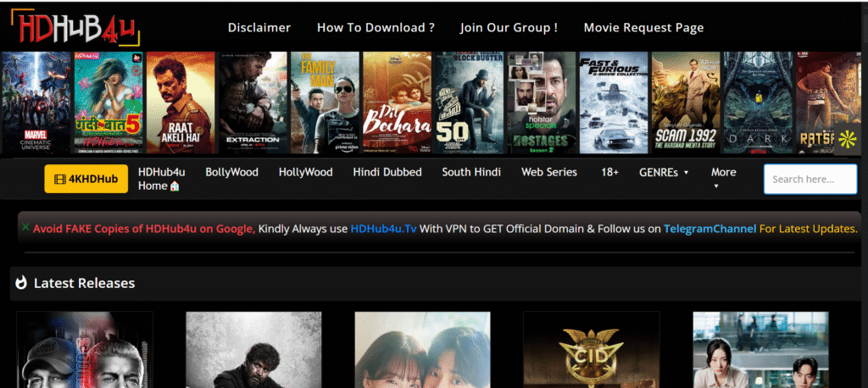
Task: Open the grey bearded man release thumbnail
Action: pos(253,349)
